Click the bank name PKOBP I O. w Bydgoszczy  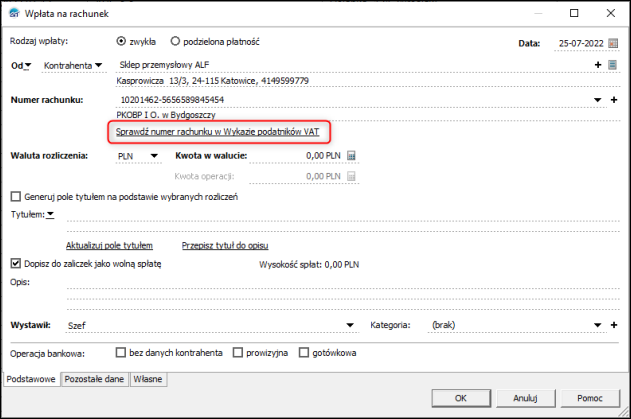(166, 115)
